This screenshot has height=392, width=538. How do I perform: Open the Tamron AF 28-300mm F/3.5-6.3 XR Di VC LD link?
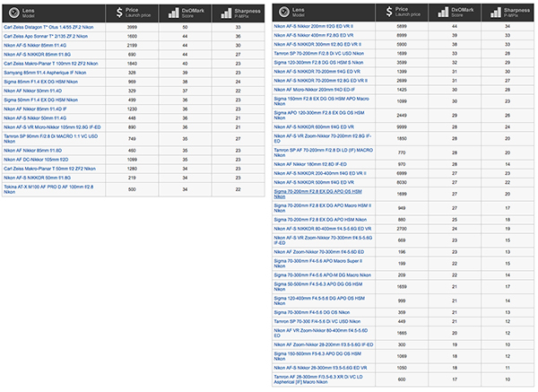pyautogui.click(x=318, y=379)
